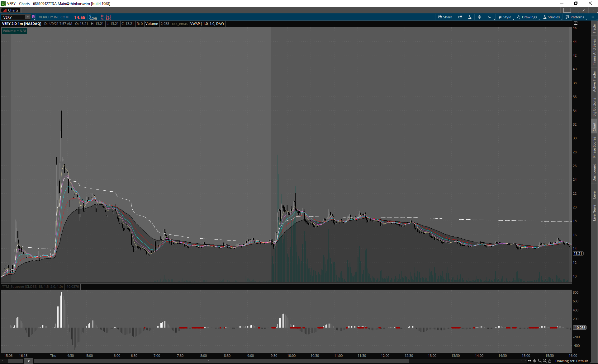
Task: Click the pan hand drawing tool icon
Action: pyautogui.click(x=550, y=361)
